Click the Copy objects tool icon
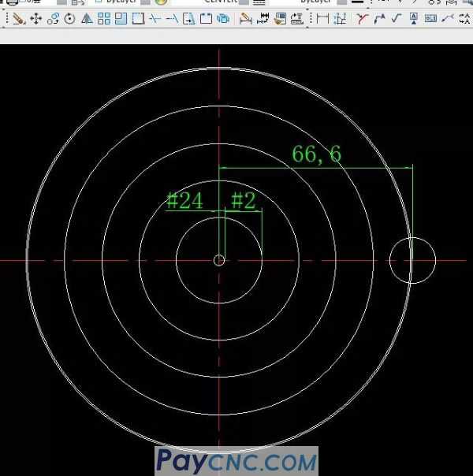The image size is (473, 476). [53, 18]
